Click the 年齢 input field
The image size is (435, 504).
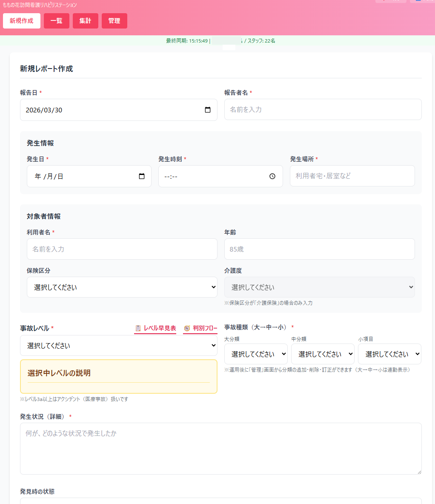tap(319, 249)
